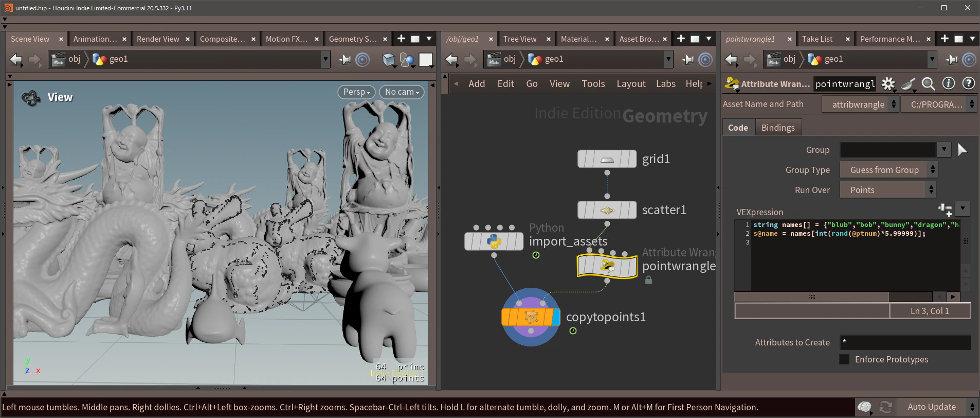Click the No cam camera button
980x418 pixels.
pos(402,92)
